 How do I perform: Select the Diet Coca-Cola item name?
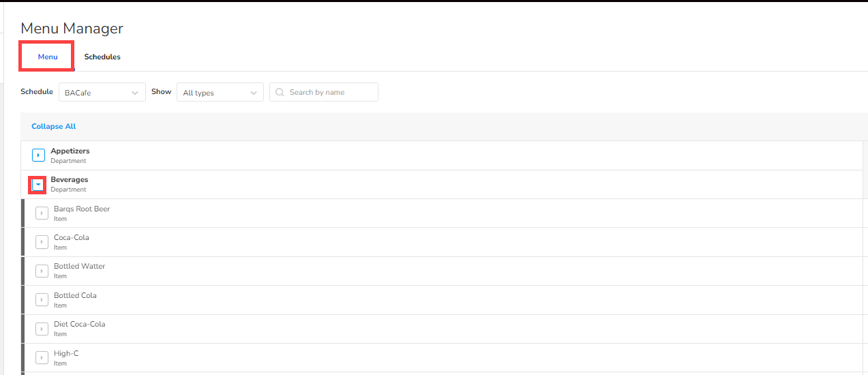click(x=80, y=324)
